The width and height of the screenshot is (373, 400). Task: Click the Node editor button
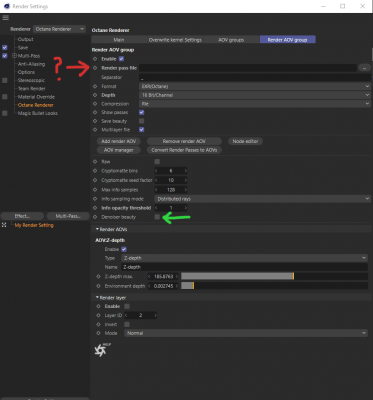coord(245,141)
